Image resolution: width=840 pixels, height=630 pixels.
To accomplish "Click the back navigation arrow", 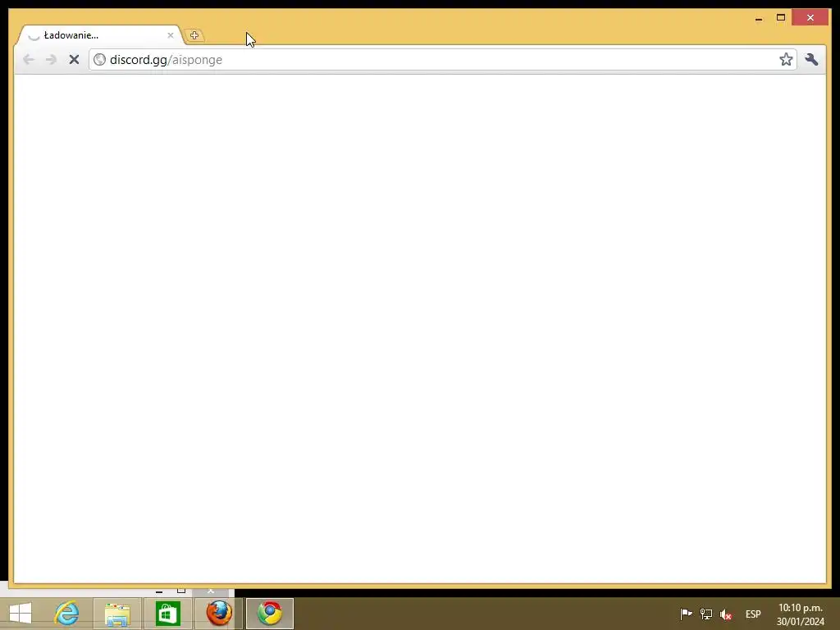I will tap(29, 59).
